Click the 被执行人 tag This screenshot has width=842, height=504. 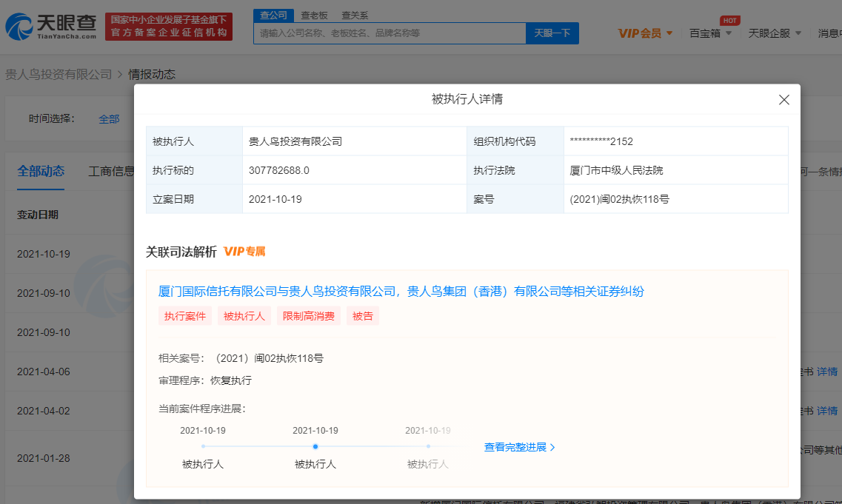tap(244, 316)
